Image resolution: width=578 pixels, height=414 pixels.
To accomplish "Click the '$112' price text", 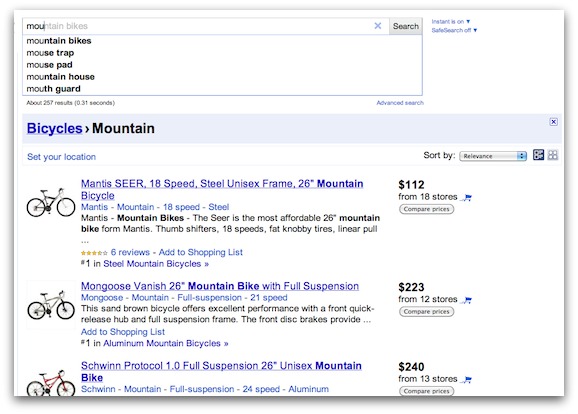I will point(411,185).
